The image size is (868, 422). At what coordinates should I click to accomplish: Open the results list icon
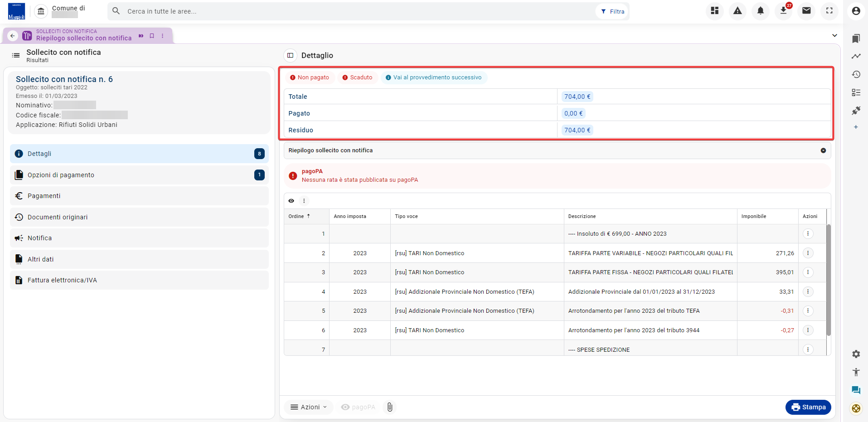[x=16, y=55]
